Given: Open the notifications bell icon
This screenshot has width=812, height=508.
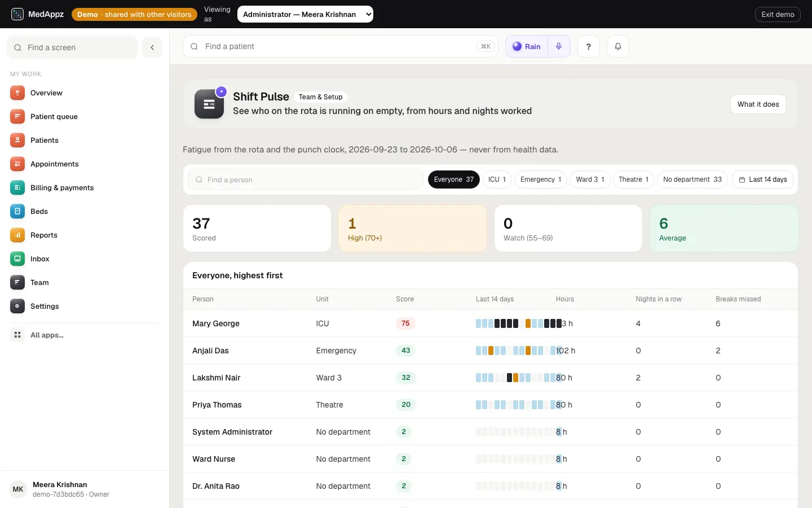Looking at the screenshot, I should 618,46.
